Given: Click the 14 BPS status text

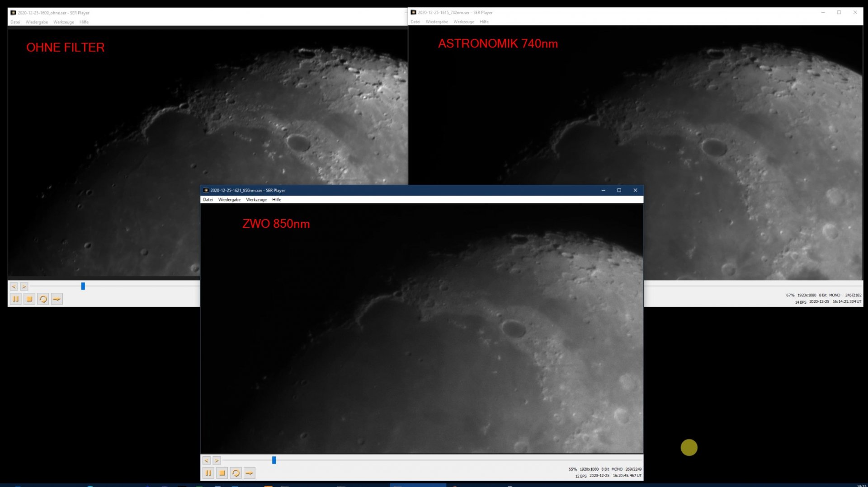Looking at the screenshot, I should [801, 302].
